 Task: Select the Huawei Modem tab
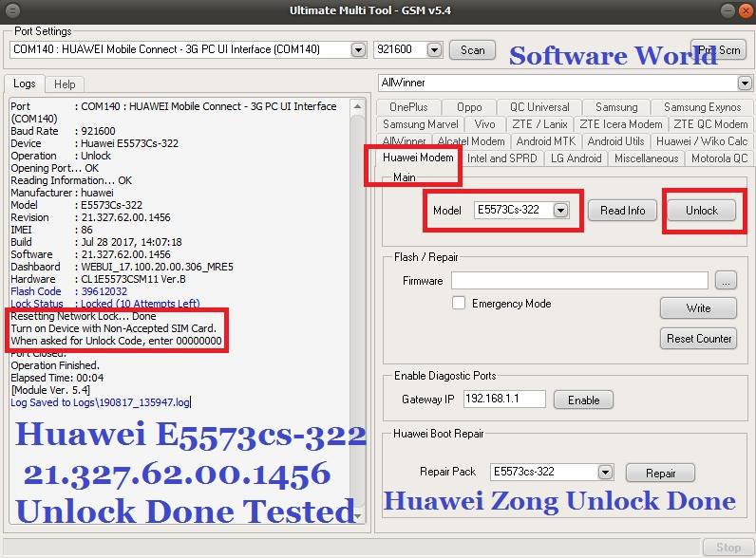[x=418, y=158]
